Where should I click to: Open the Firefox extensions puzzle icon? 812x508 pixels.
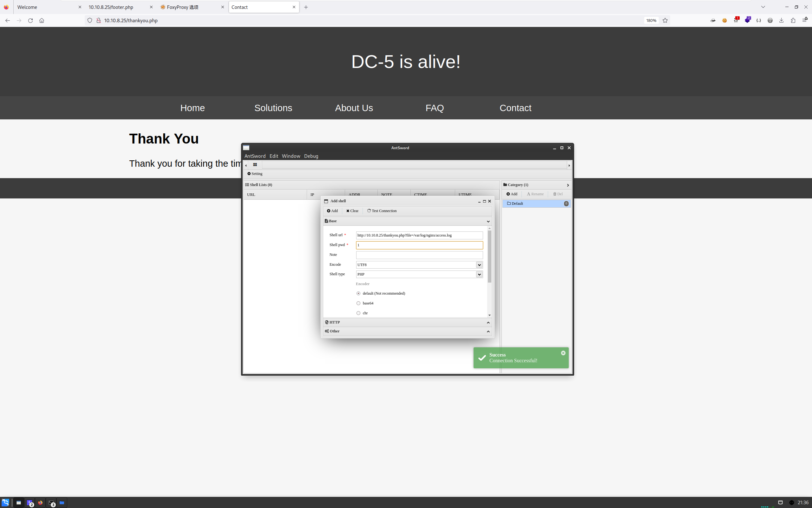(x=793, y=21)
